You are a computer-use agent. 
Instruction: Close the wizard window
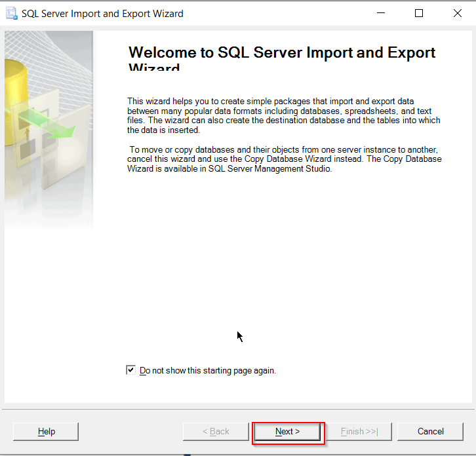(x=457, y=13)
